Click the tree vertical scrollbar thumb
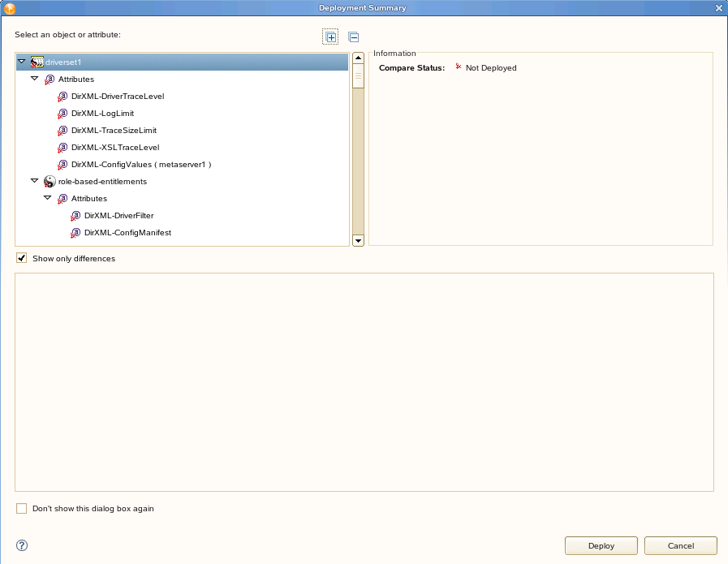Viewport: 728px width, 564px height. (358, 76)
